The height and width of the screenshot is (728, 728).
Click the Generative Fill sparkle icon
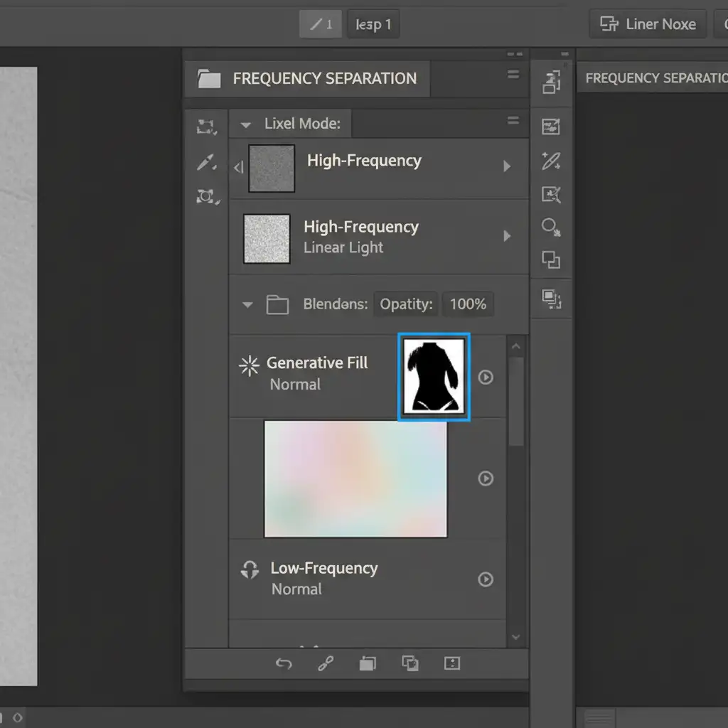(249, 366)
